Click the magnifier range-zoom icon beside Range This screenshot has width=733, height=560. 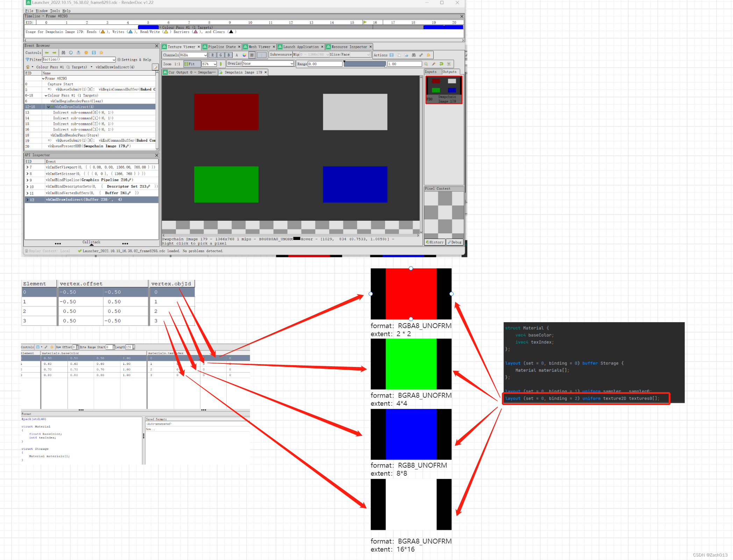coord(426,64)
